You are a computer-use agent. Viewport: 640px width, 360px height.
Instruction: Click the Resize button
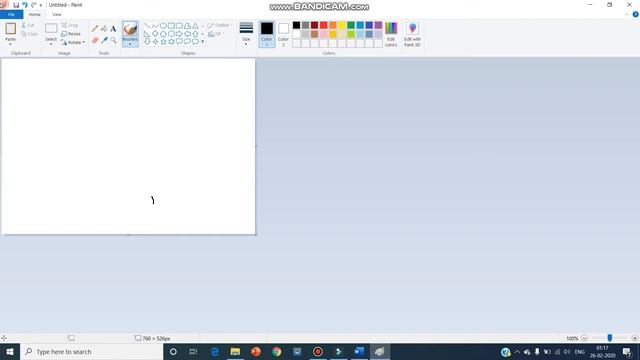coord(71,34)
